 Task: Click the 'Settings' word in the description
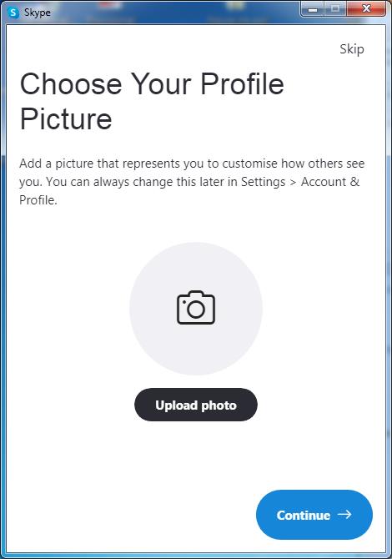pyautogui.click(x=264, y=182)
